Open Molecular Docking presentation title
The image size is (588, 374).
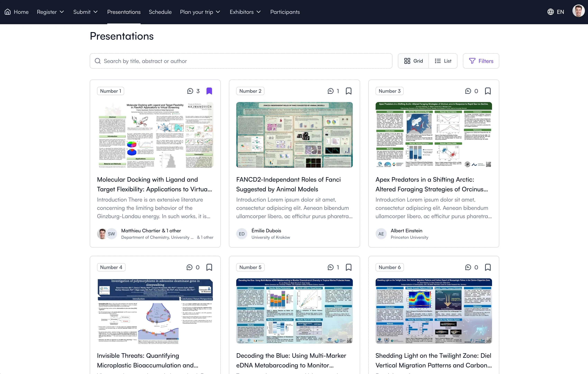(x=155, y=184)
